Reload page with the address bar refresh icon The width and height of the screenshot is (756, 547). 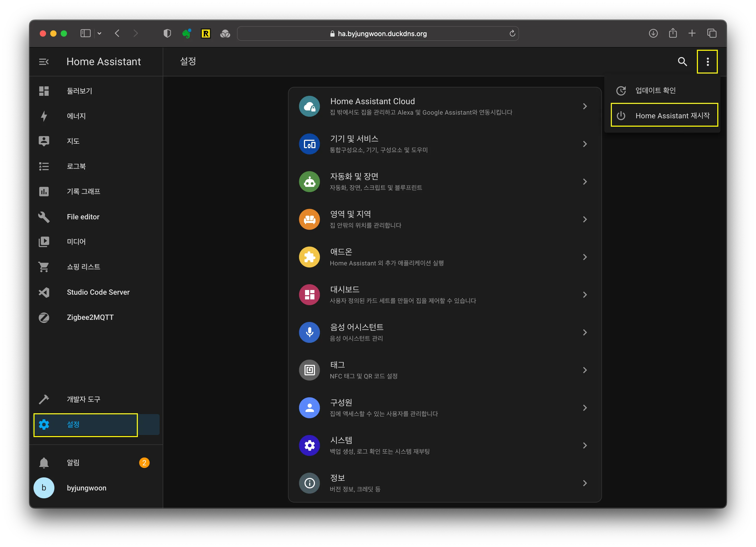tap(512, 33)
